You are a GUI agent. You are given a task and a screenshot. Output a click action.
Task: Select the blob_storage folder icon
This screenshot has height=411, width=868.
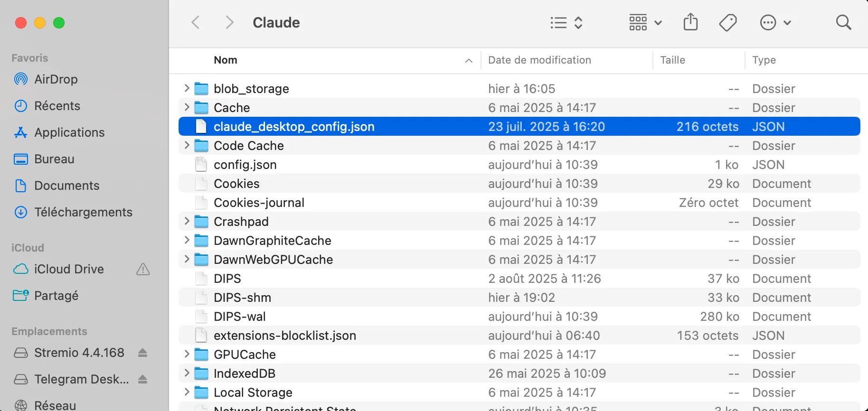click(x=202, y=89)
